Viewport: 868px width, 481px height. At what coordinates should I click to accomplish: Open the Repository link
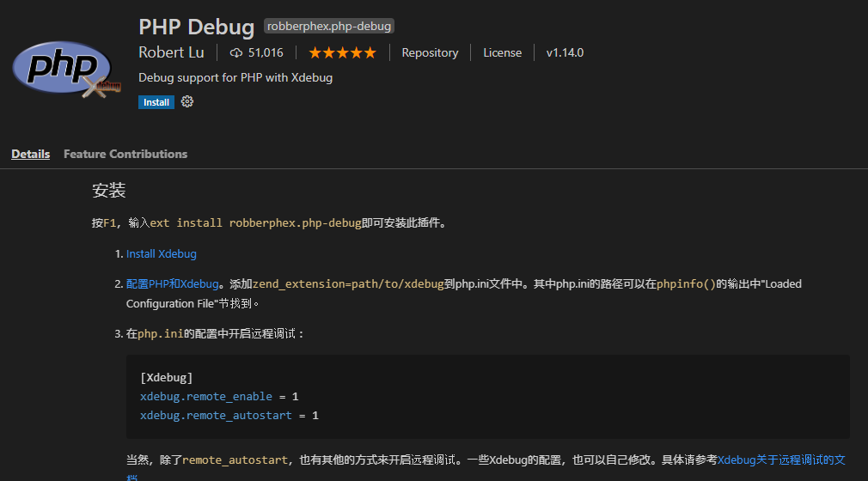(430, 52)
